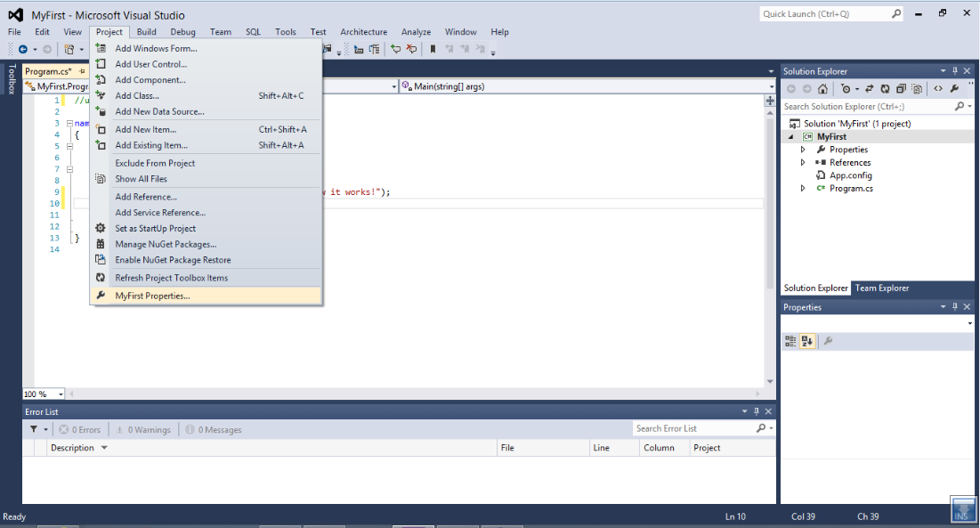
Task: Click the File column header in Error List
Action: tap(543, 448)
